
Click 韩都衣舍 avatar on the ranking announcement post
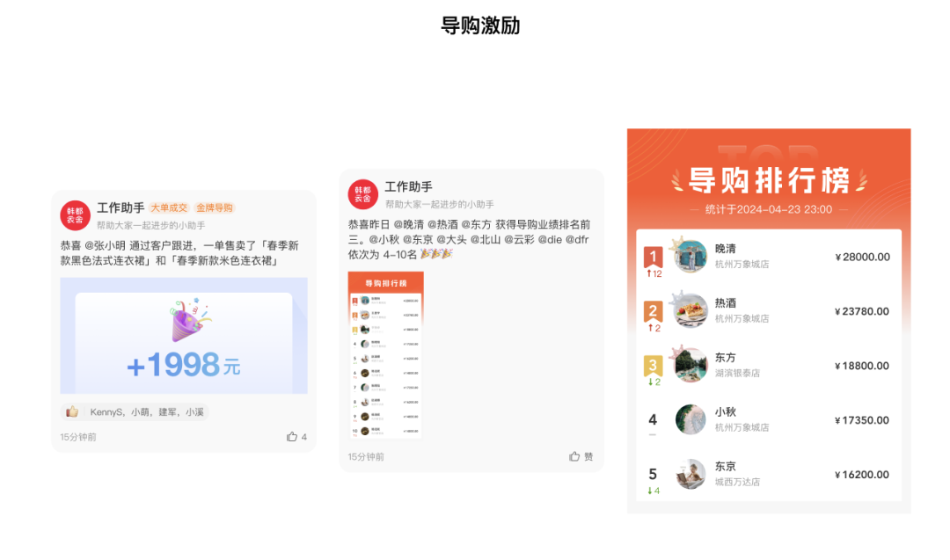pyautogui.click(x=362, y=194)
